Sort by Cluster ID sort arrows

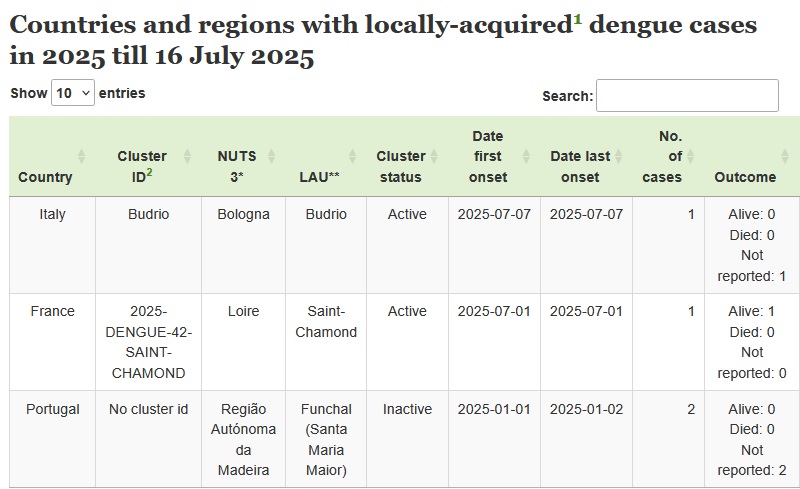coord(187,156)
